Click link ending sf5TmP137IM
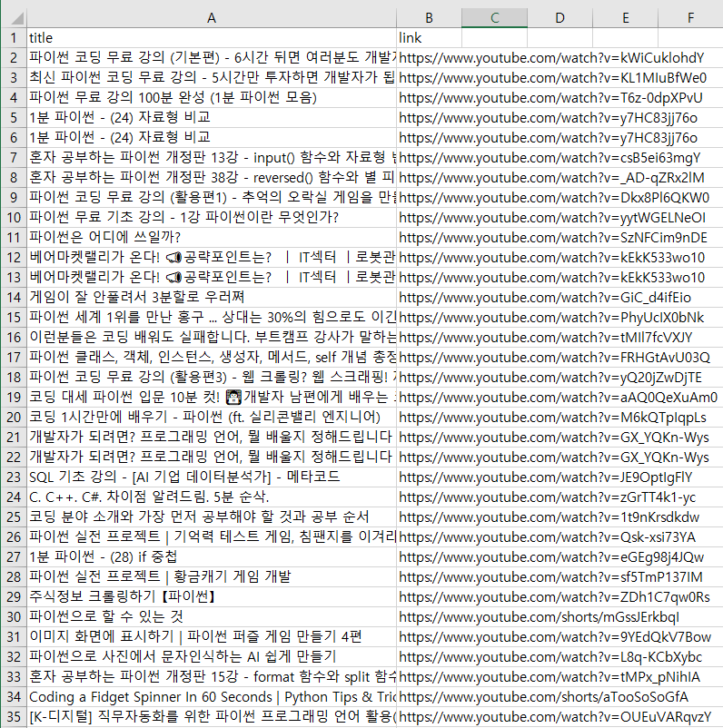The image size is (723, 728). [550, 577]
